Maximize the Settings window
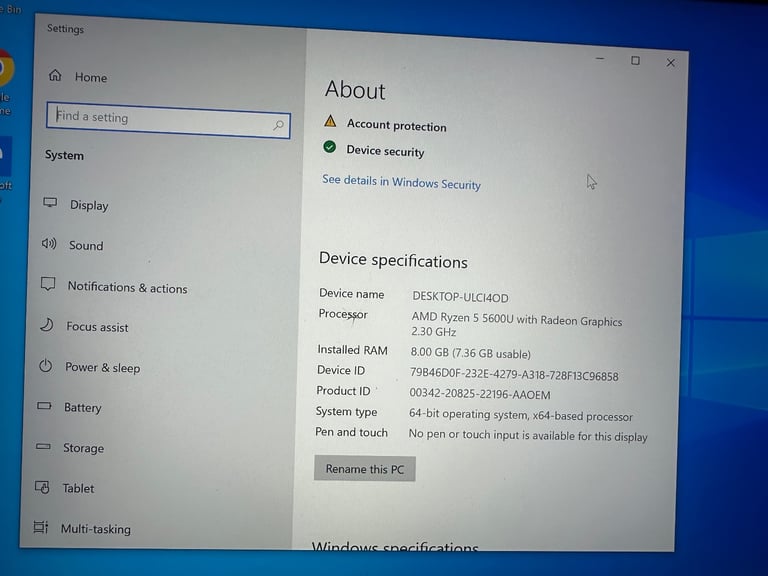 click(x=635, y=61)
